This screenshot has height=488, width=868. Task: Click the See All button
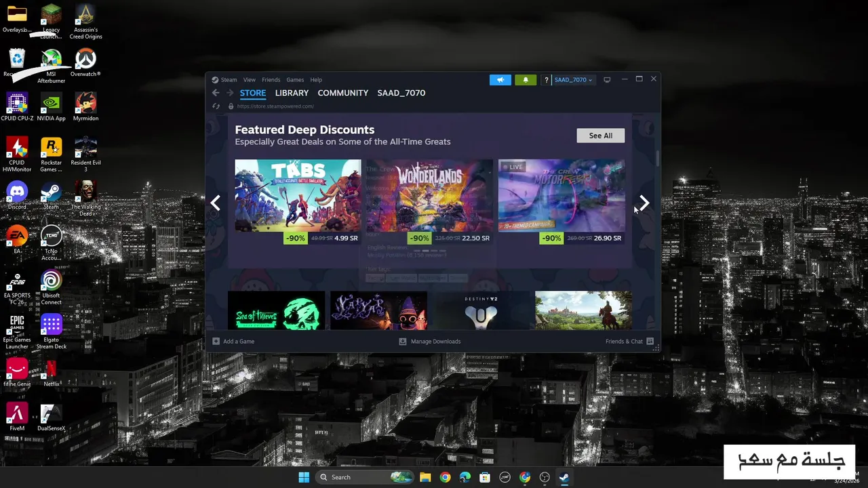[600, 136]
